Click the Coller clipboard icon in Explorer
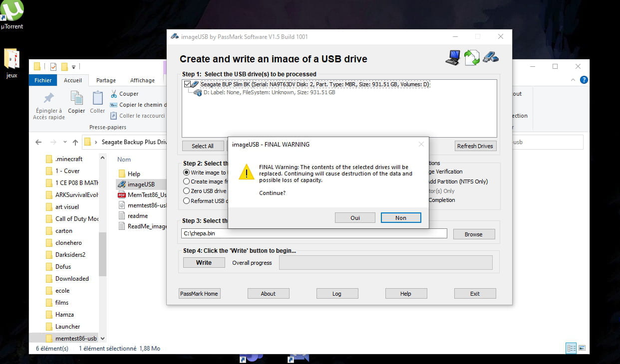 tap(97, 98)
